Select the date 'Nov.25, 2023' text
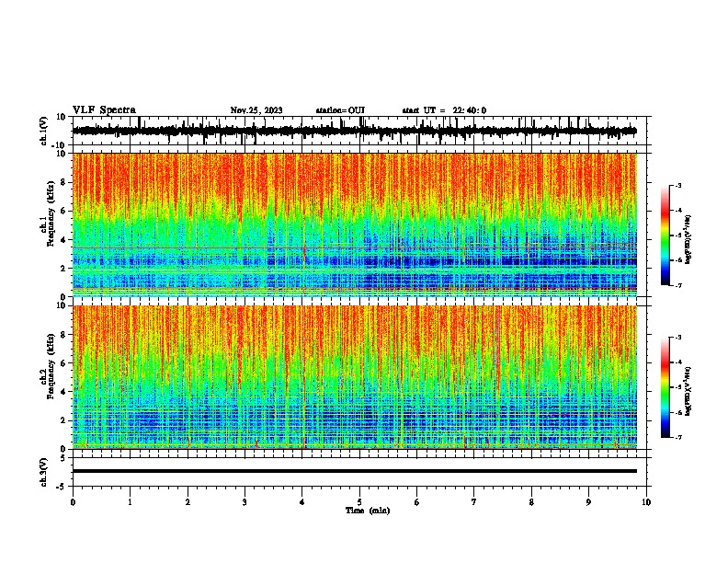Viewport: 728px width, 563px height. pyautogui.click(x=256, y=110)
